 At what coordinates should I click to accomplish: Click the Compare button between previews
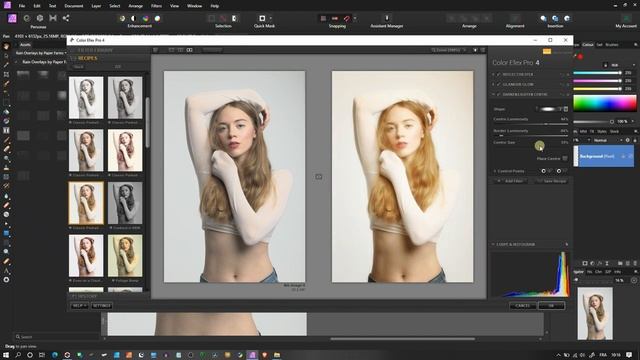click(318, 177)
